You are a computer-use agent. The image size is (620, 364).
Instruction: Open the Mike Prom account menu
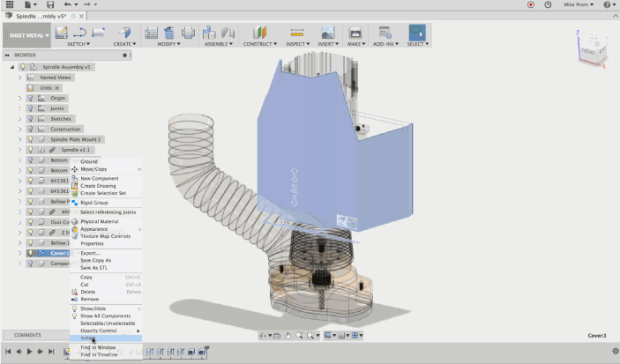coord(576,4)
